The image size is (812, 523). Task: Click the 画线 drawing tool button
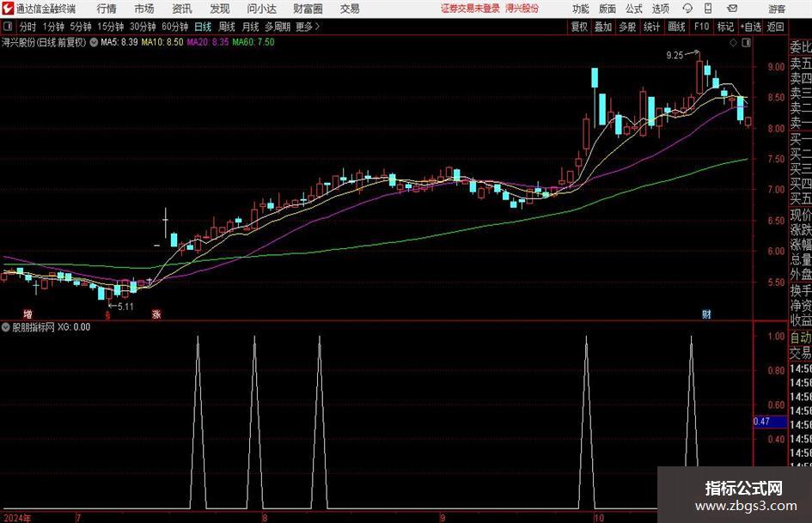click(676, 27)
